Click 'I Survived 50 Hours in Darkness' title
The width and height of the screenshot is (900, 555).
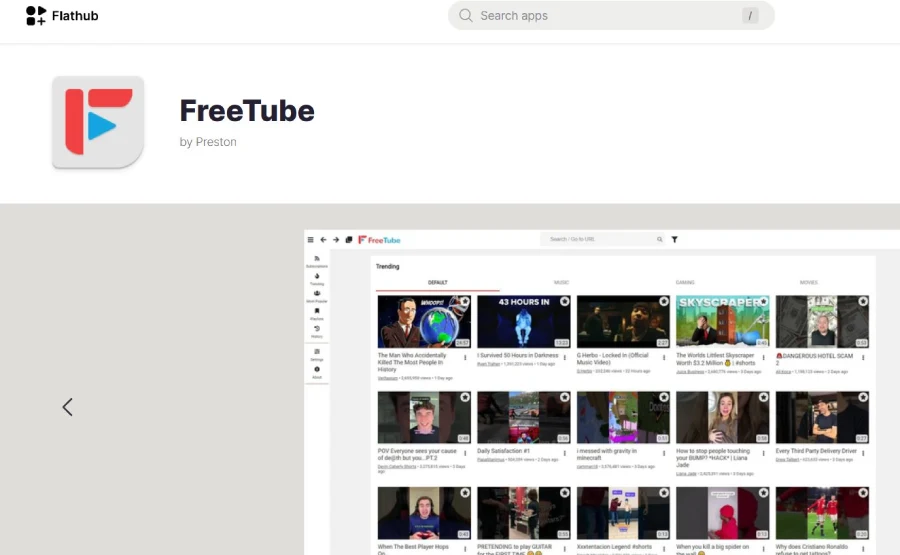pos(517,355)
